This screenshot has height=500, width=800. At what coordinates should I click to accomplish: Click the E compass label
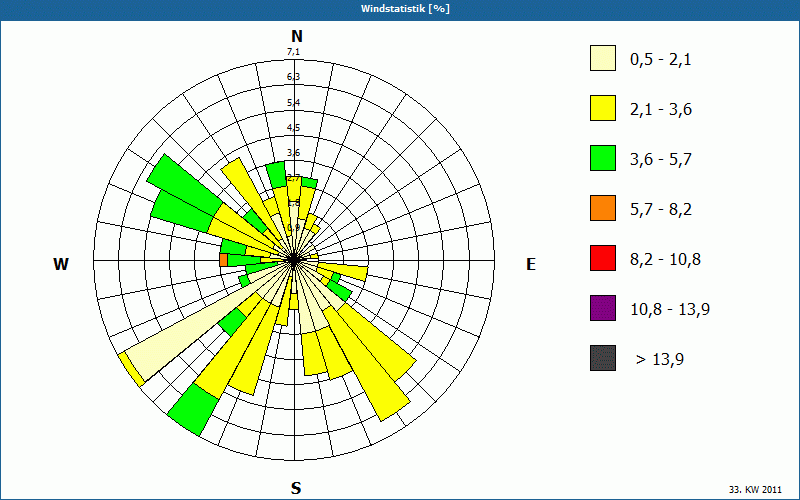(531, 264)
